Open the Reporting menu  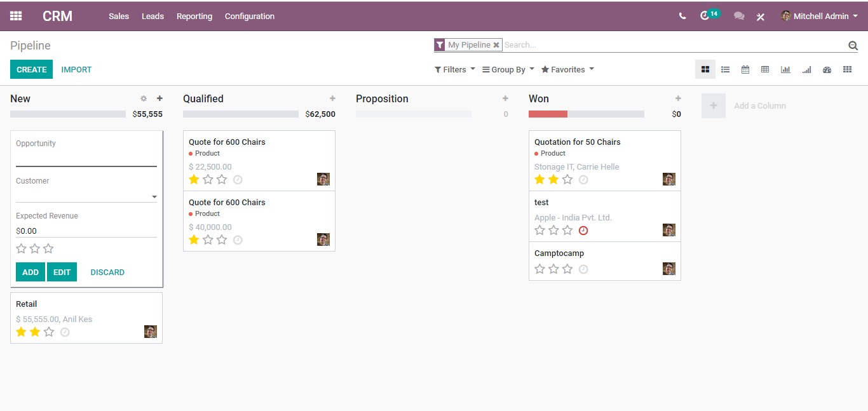pos(194,16)
